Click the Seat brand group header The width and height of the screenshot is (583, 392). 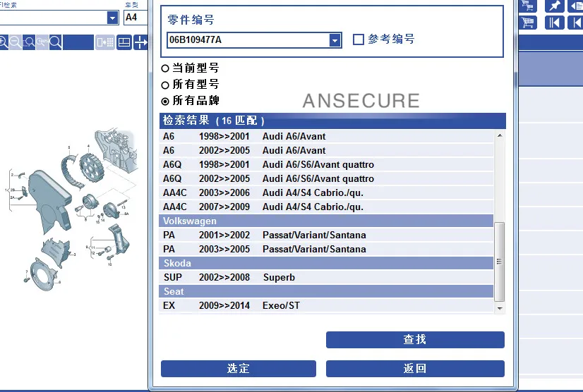(x=326, y=291)
